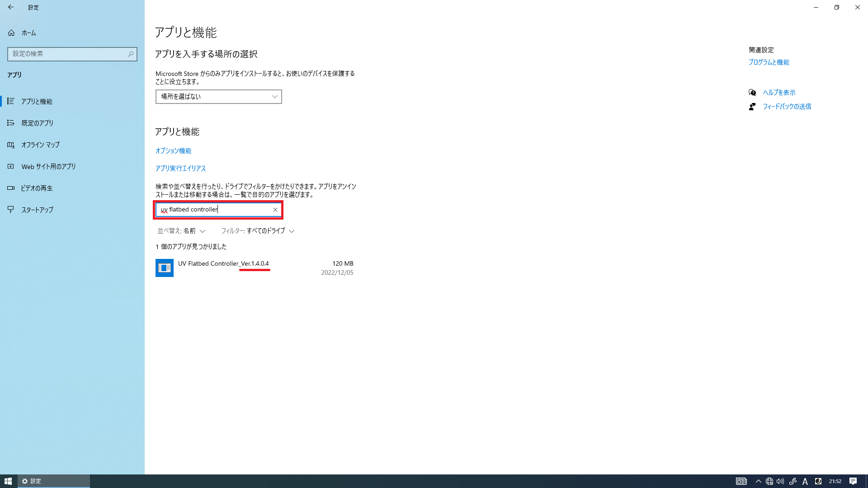The height and width of the screenshot is (488, 868).
Task: Click the back arrow in Settings header
Action: click(x=11, y=7)
